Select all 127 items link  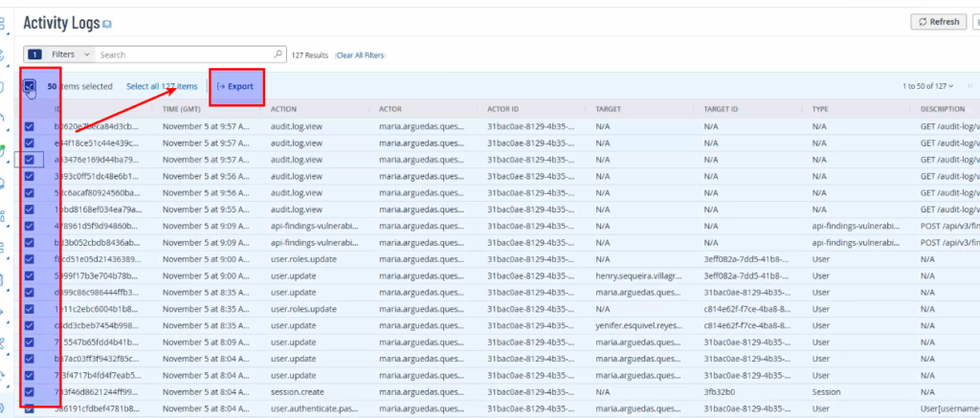[x=162, y=86]
